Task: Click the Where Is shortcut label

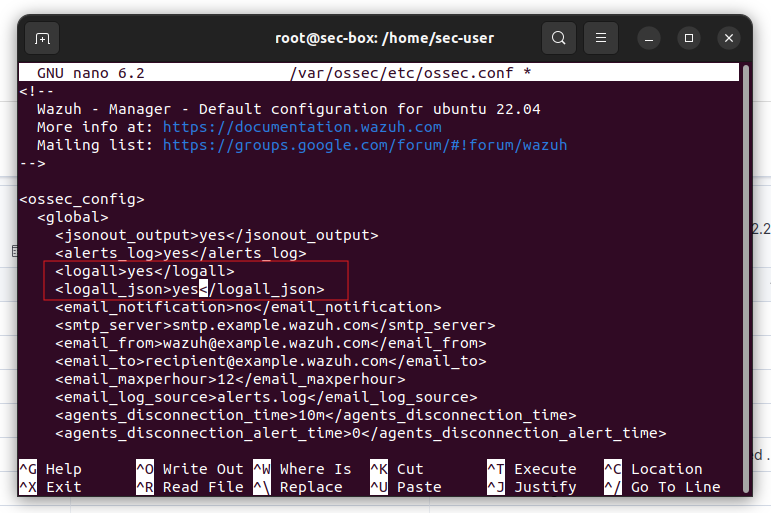Action: point(315,469)
